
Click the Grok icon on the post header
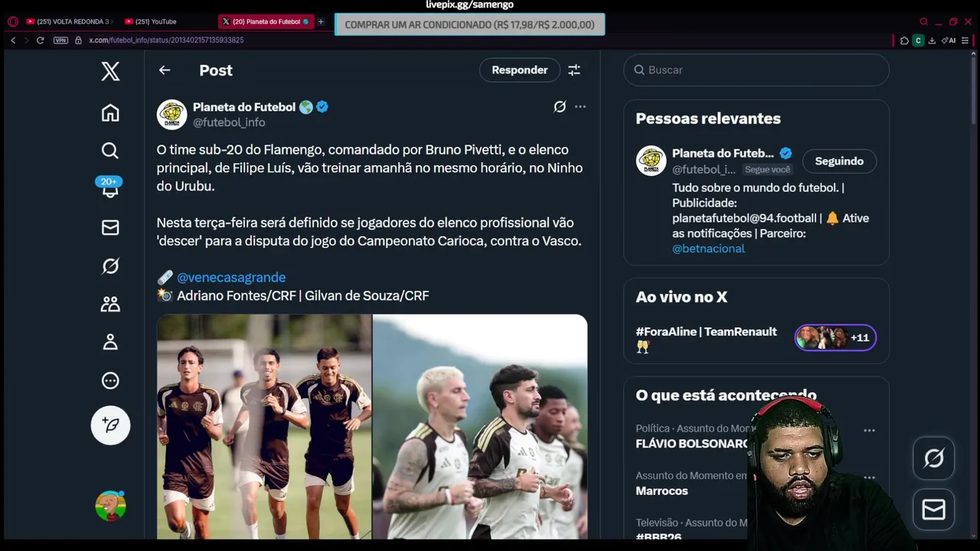point(560,107)
